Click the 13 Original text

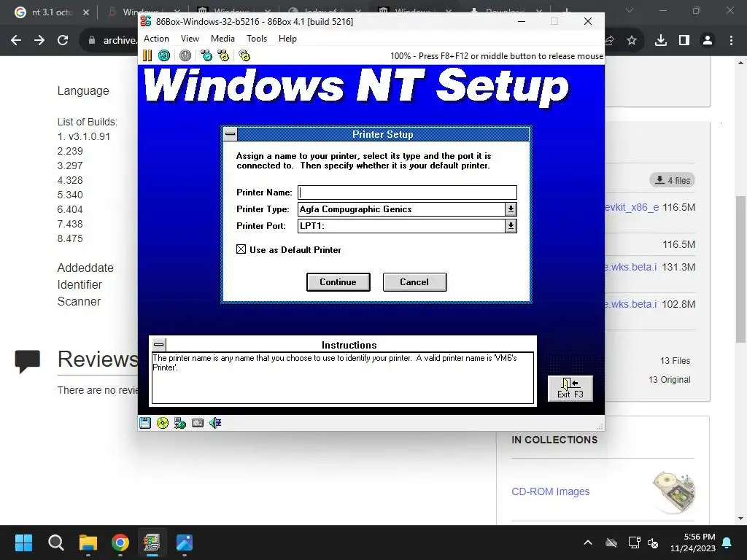pyautogui.click(x=670, y=379)
